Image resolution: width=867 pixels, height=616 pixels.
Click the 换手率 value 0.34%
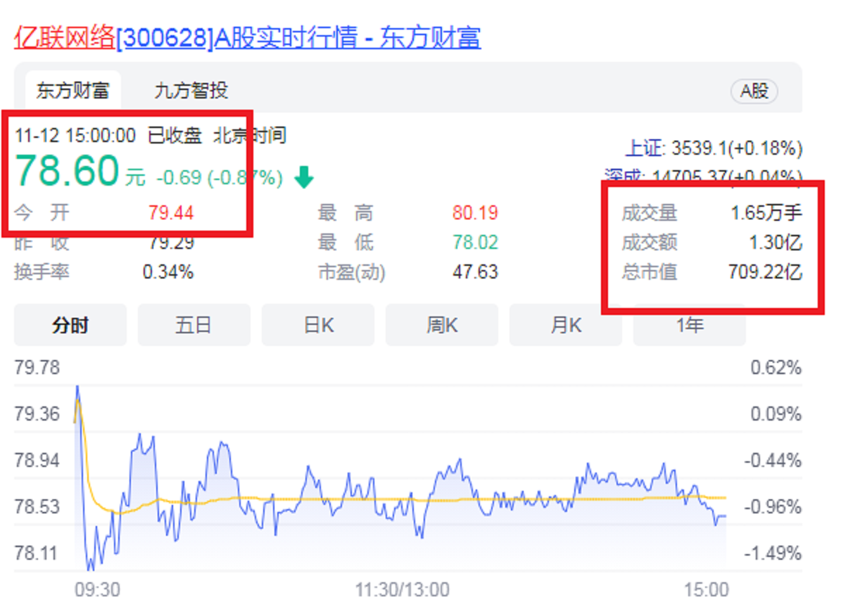[168, 272]
